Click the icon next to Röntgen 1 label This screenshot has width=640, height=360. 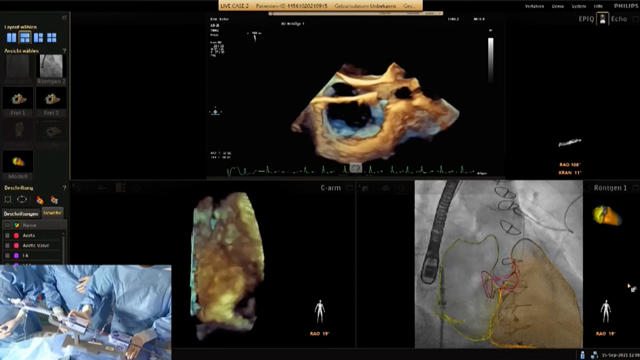coord(635,188)
